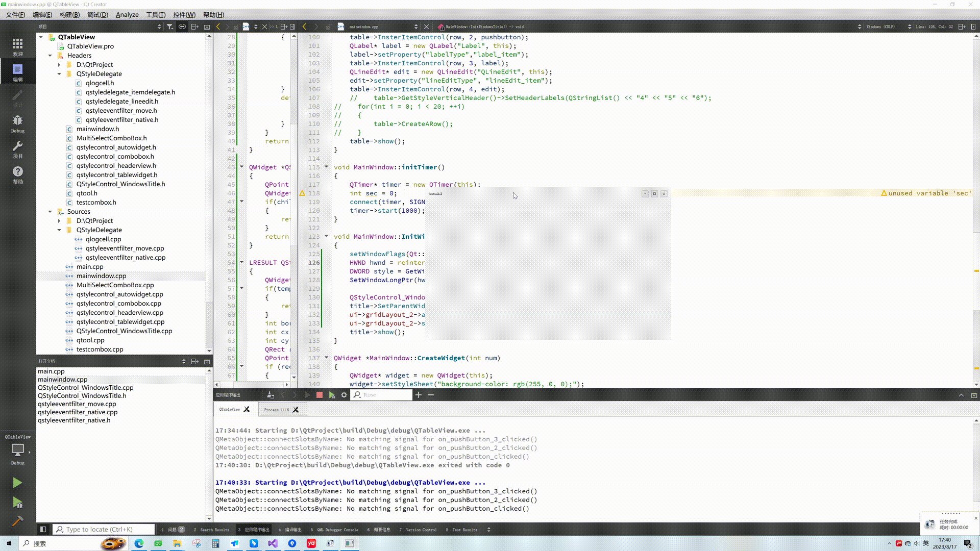
Task: Start debugging with the Run-Debug button
Action: (17, 503)
